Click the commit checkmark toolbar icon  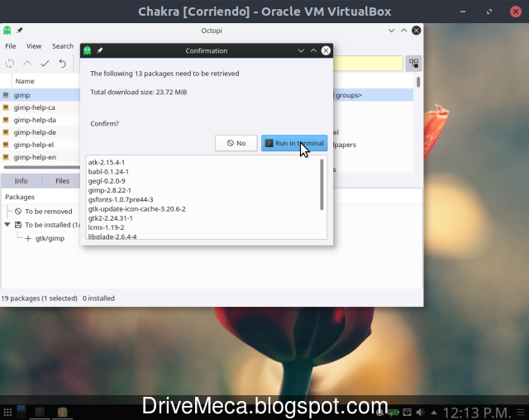tap(45, 64)
